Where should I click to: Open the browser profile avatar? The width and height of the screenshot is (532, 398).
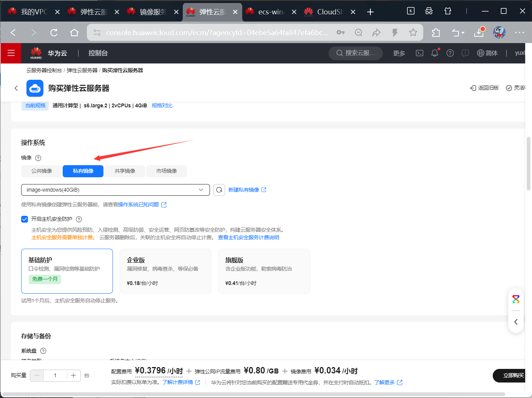coord(499,33)
